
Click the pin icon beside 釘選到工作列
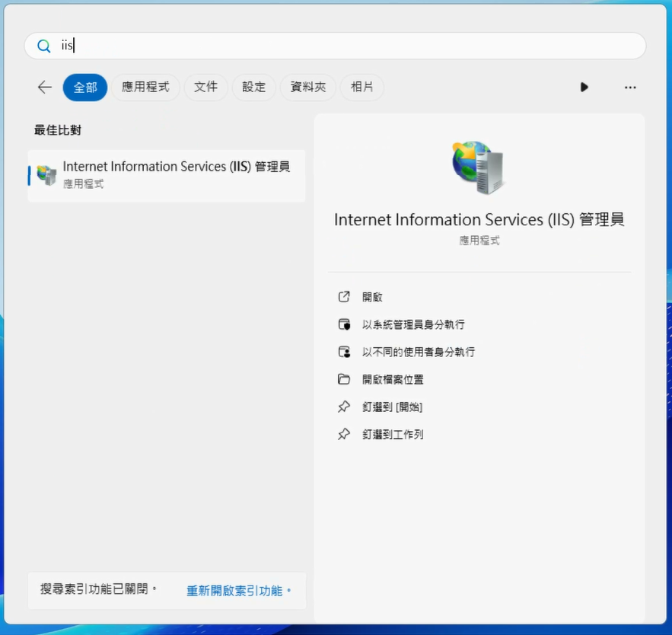[x=344, y=434]
